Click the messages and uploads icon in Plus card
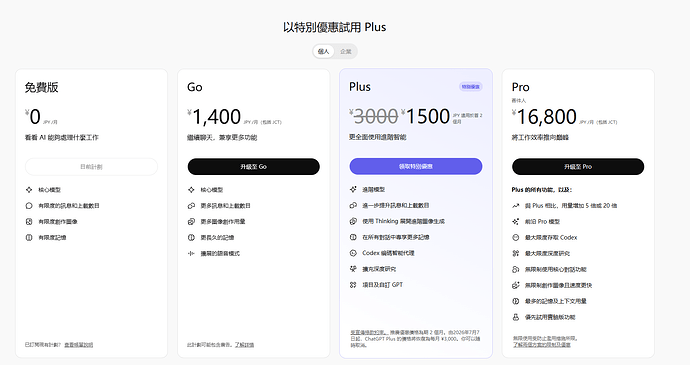Screen dimensions: 690x365 point(353,205)
